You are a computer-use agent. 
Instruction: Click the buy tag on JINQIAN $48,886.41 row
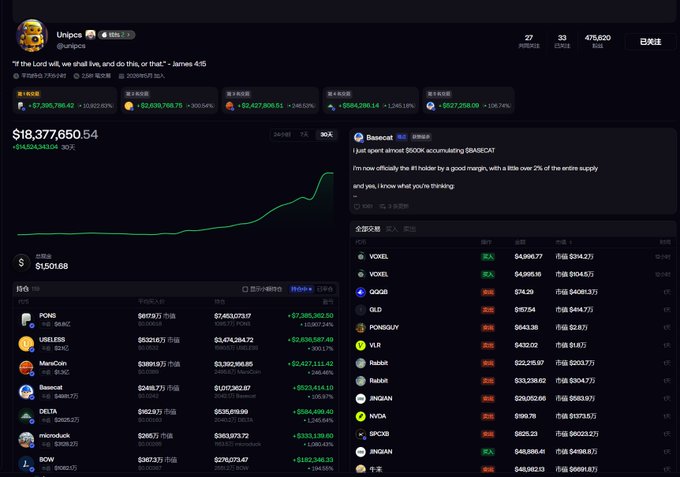point(488,452)
